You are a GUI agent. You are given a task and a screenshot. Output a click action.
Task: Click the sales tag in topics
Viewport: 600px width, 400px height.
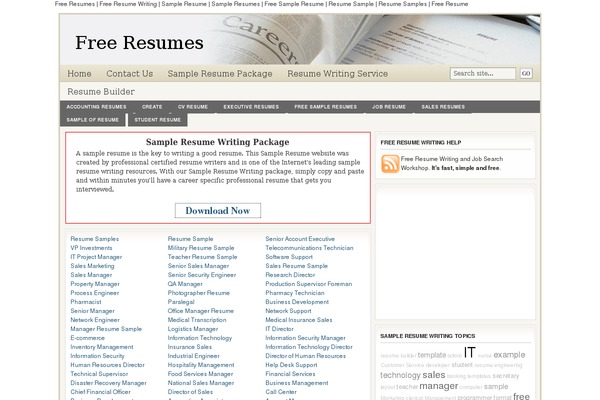point(434,375)
